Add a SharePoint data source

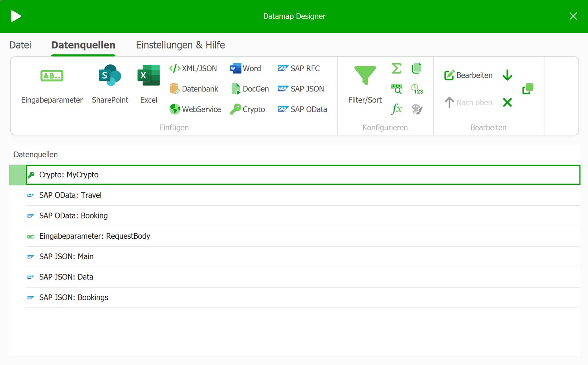110,84
